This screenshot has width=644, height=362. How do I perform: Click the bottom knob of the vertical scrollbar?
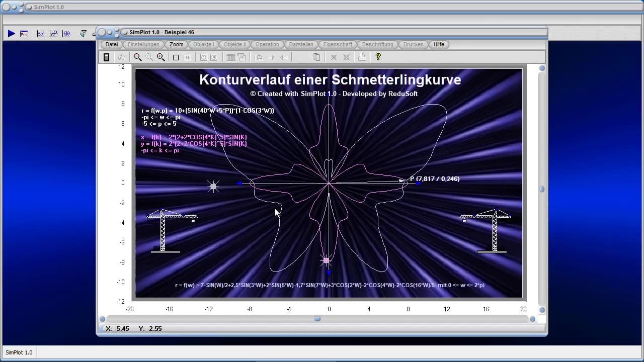[542, 310]
